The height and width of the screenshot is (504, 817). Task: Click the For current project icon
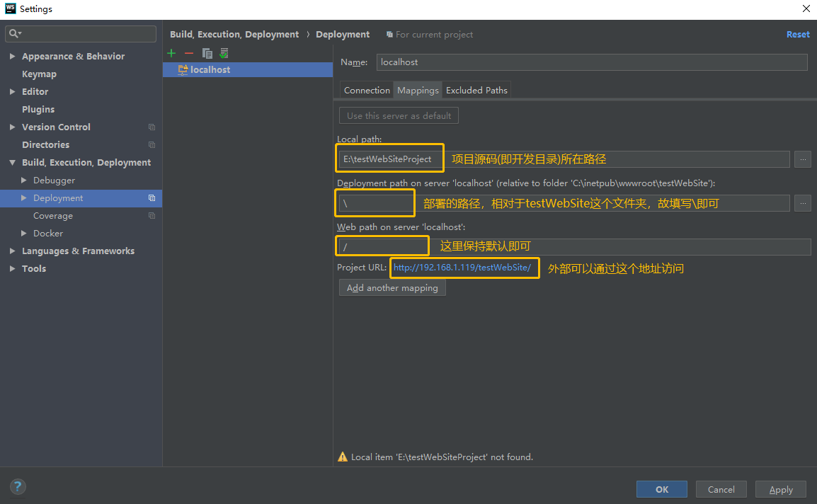(x=389, y=35)
